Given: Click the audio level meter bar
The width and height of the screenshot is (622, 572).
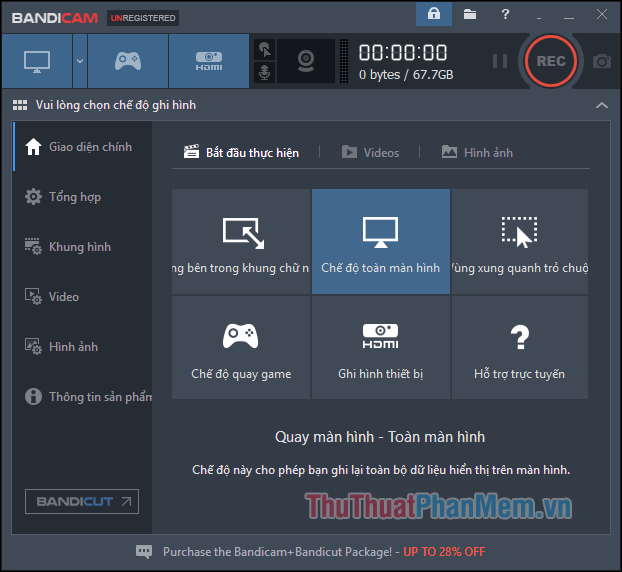Looking at the screenshot, I should [344, 61].
